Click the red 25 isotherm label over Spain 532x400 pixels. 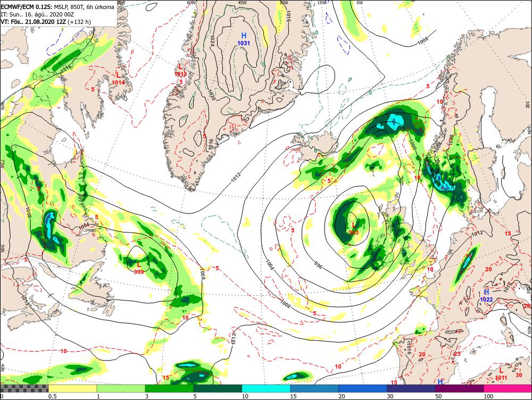click(457, 354)
